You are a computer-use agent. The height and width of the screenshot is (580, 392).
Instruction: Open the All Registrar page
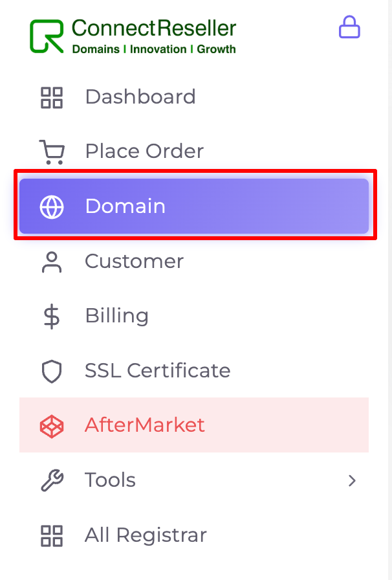(x=194, y=535)
